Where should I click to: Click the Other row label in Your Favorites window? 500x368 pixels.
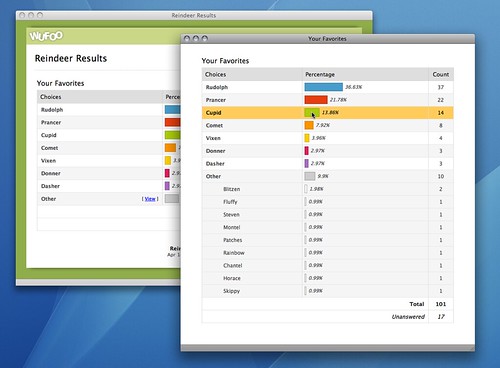(x=213, y=176)
